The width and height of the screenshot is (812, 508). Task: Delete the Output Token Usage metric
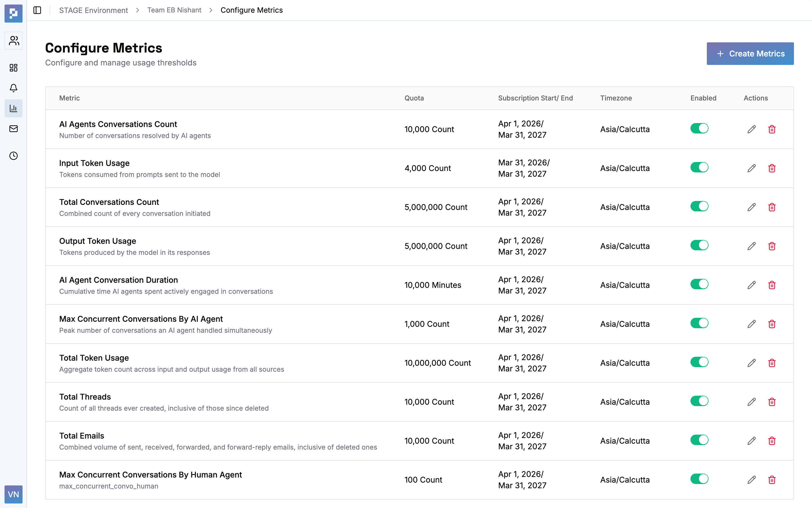772,246
